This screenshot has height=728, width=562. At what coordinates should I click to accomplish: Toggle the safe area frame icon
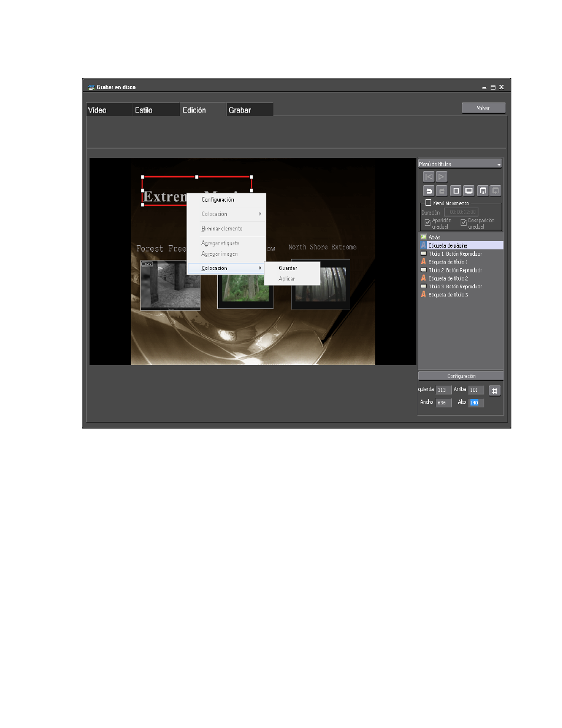[x=456, y=191]
